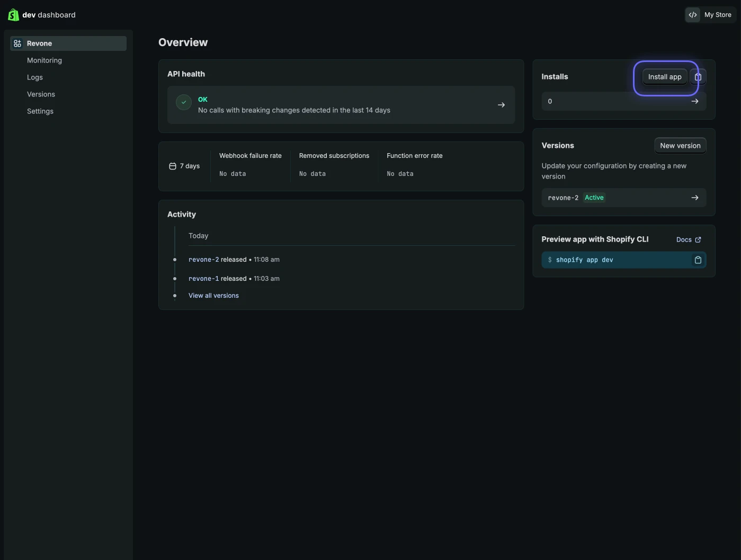Go to Logs page
Screen dimensions: 741x560
(x=35, y=77)
